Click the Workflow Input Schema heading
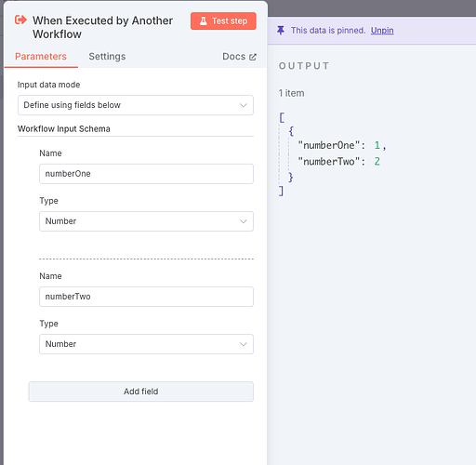The height and width of the screenshot is (465, 476). [64, 128]
